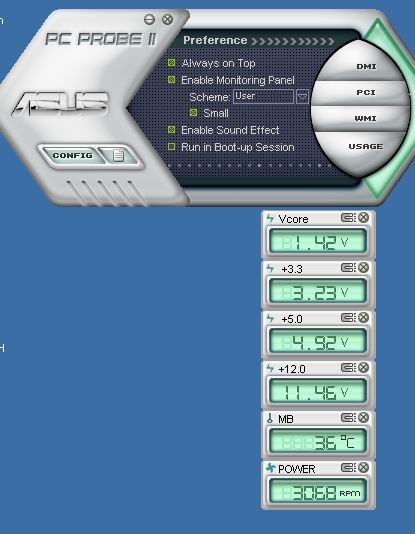Click the Scheme field showing User
This screenshot has width=415, height=534.
tap(263, 96)
